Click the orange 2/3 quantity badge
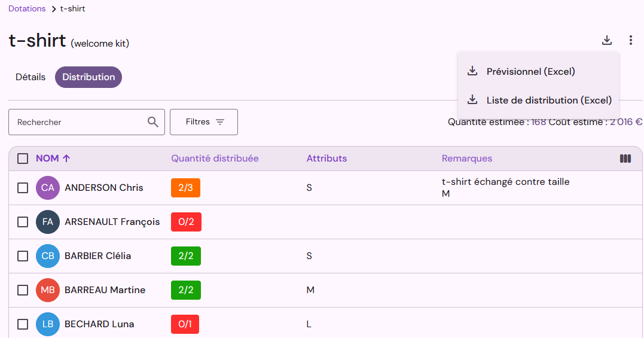The width and height of the screenshot is (644, 338). pos(185,188)
